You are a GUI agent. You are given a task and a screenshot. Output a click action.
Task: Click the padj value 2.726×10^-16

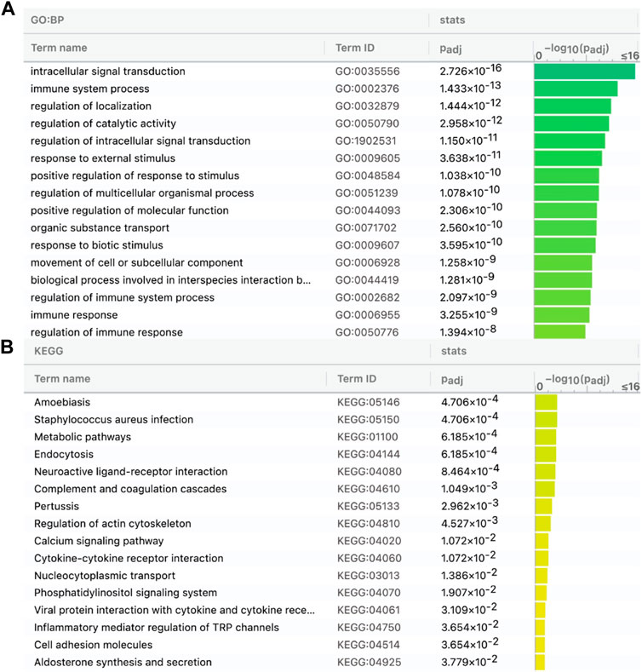coord(471,71)
